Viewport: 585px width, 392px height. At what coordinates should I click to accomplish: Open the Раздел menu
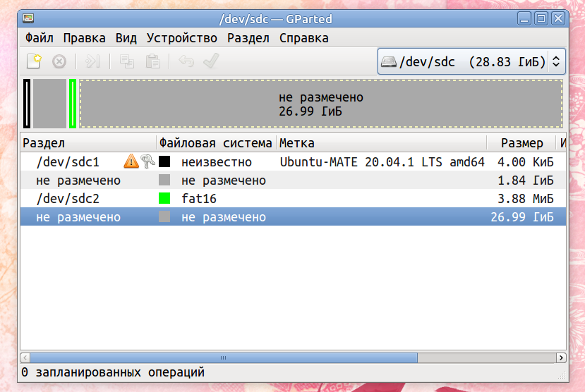(x=248, y=38)
